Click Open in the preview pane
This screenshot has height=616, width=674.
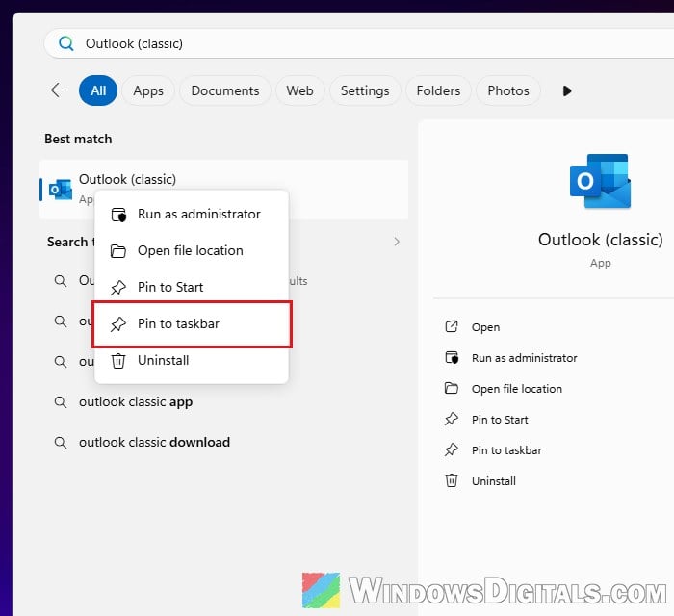(485, 327)
